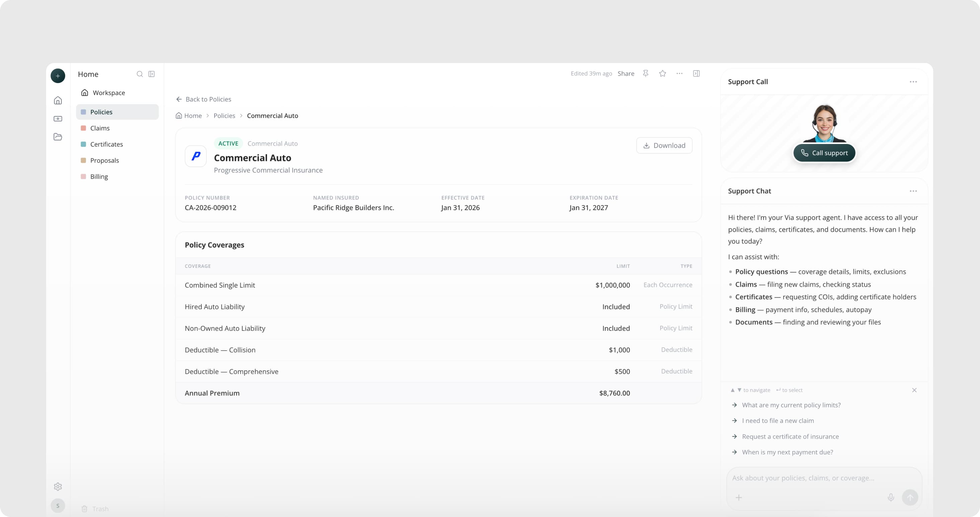Open the search in the Home sidebar

[x=140, y=74]
